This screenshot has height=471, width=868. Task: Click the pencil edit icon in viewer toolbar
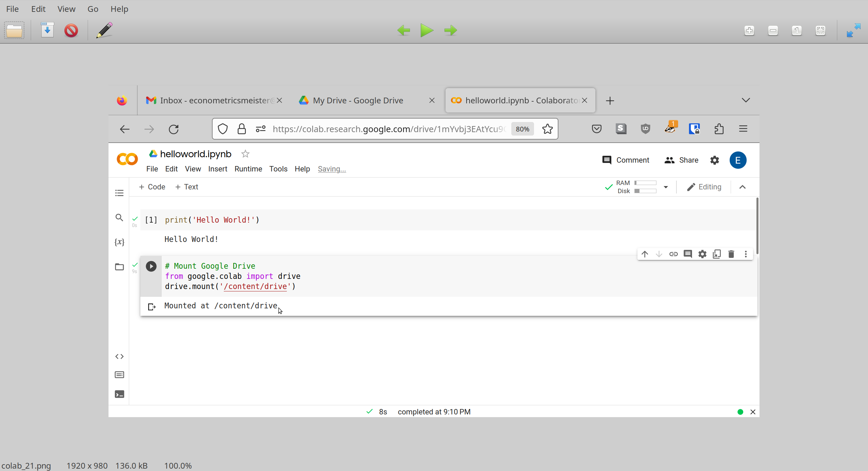(104, 30)
